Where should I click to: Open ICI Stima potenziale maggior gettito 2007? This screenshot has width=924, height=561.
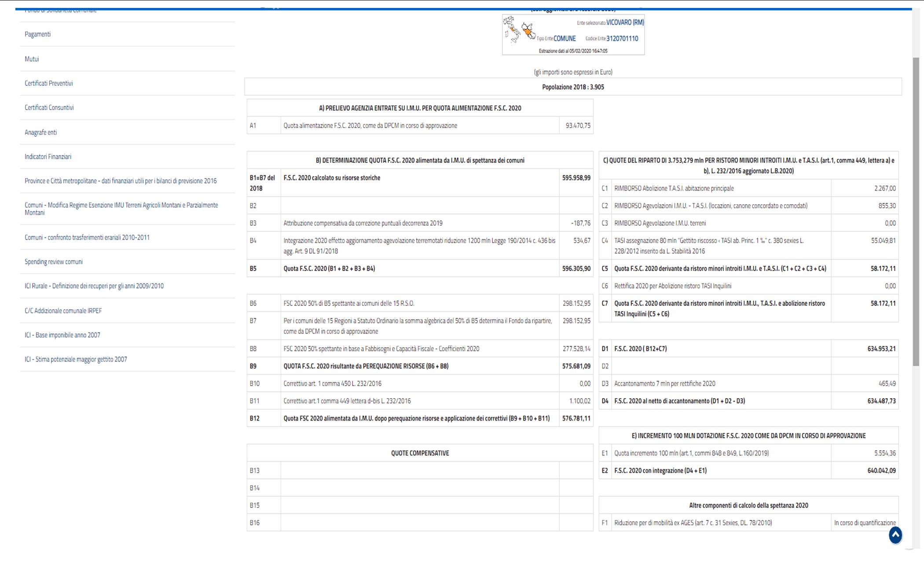(76, 359)
